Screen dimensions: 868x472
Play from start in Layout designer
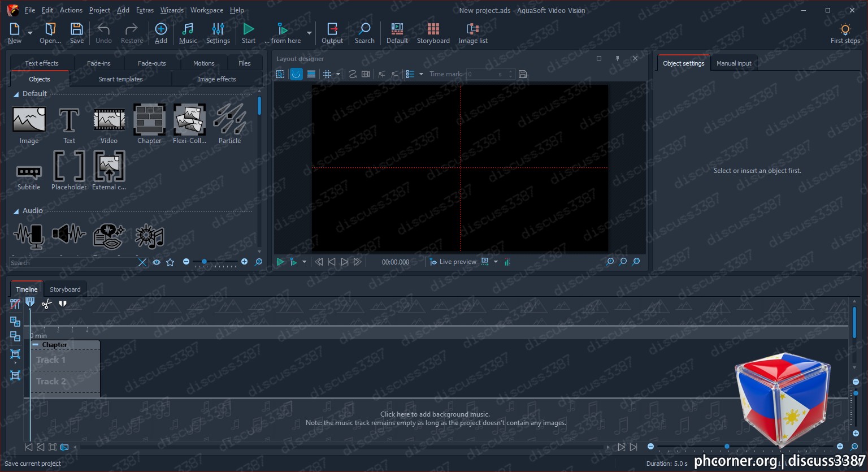pos(280,262)
